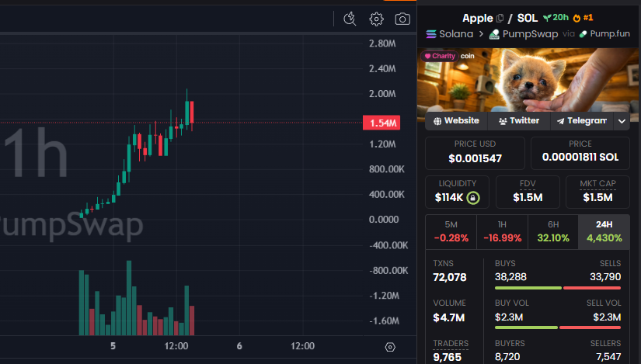Click the MKT CAP $1.5M box

click(x=597, y=192)
